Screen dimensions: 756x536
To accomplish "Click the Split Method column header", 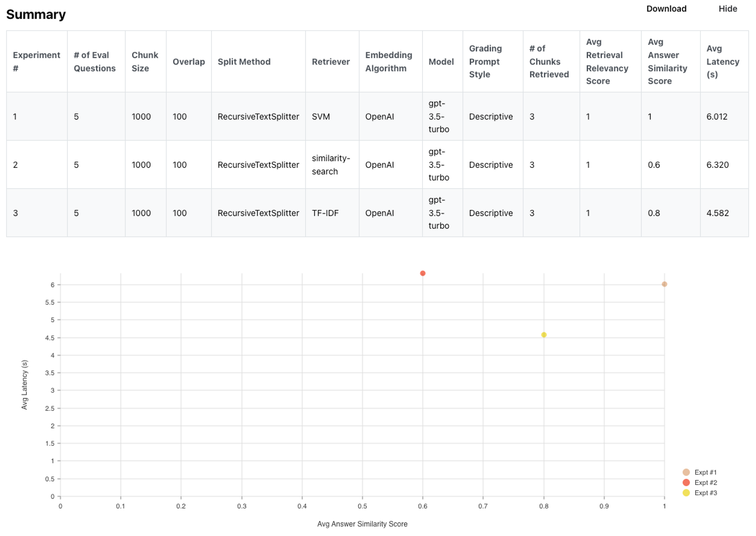I will pyautogui.click(x=244, y=62).
